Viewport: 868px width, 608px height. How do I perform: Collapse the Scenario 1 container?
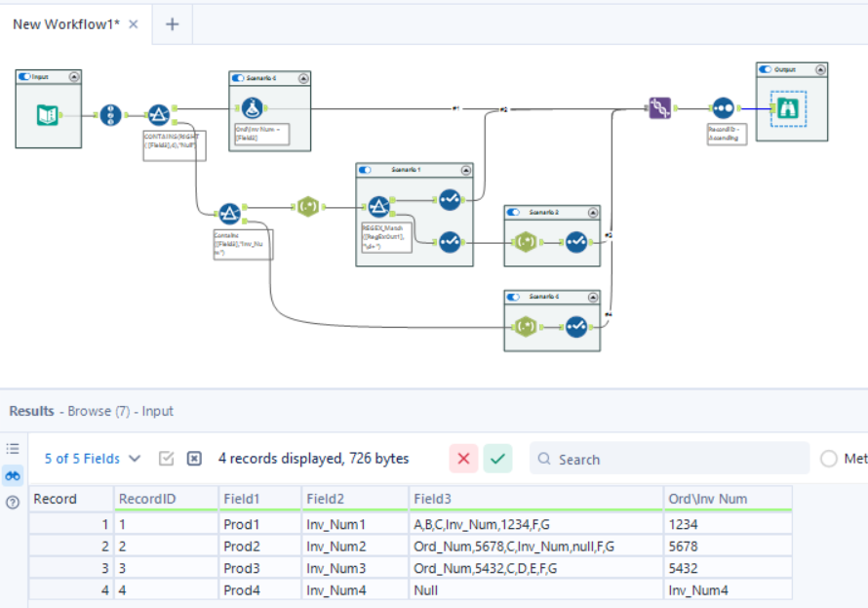[466, 170]
